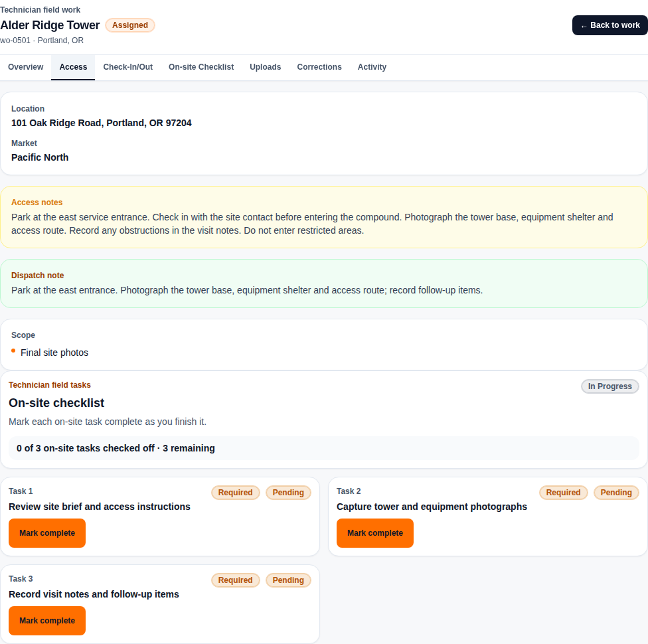
Task: Click the In Progress status badge
Action: click(x=610, y=386)
